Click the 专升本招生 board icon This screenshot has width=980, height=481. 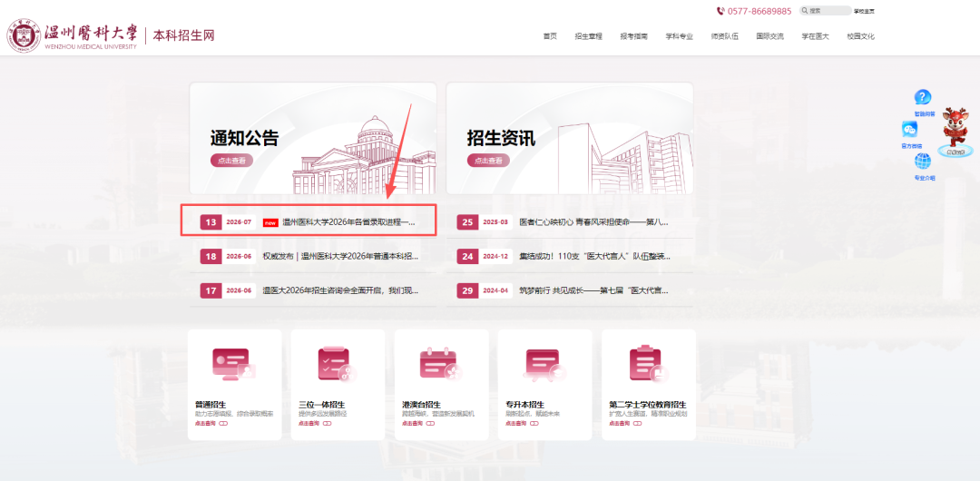[545, 364]
